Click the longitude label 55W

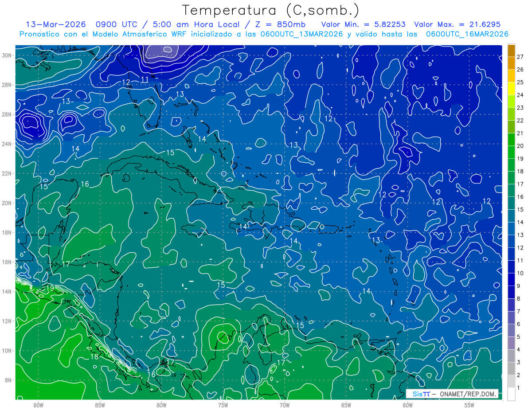coord(469,406)
